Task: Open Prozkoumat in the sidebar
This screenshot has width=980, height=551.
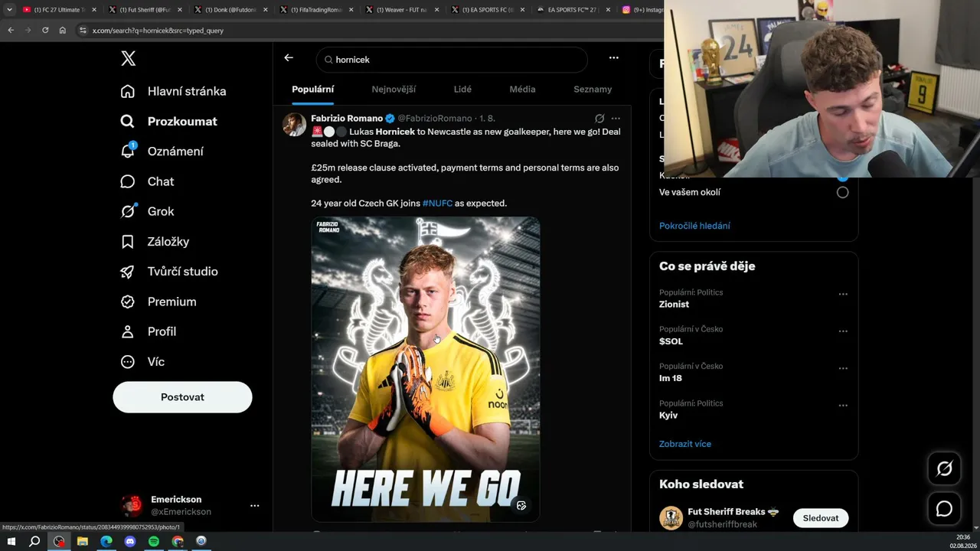Action: tap(168, 121)
